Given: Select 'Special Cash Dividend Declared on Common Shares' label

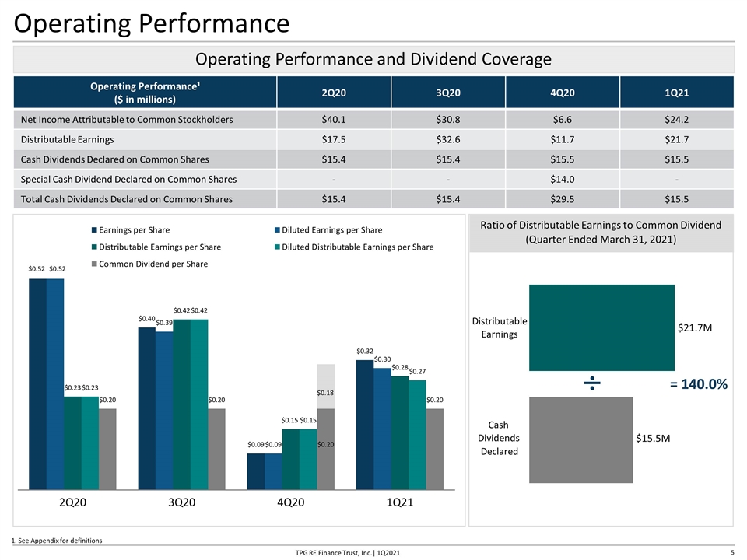Looking at the screenshot, I should 128,180.
